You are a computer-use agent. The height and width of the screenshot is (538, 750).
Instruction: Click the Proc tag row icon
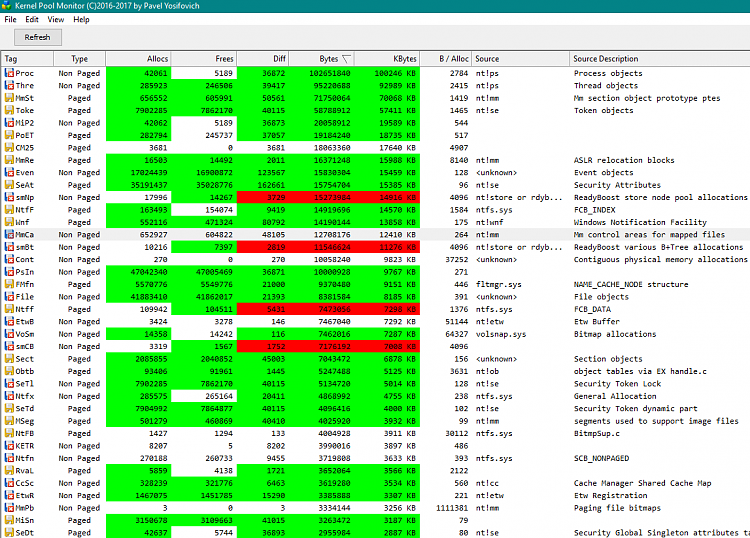tap(9, 73)
